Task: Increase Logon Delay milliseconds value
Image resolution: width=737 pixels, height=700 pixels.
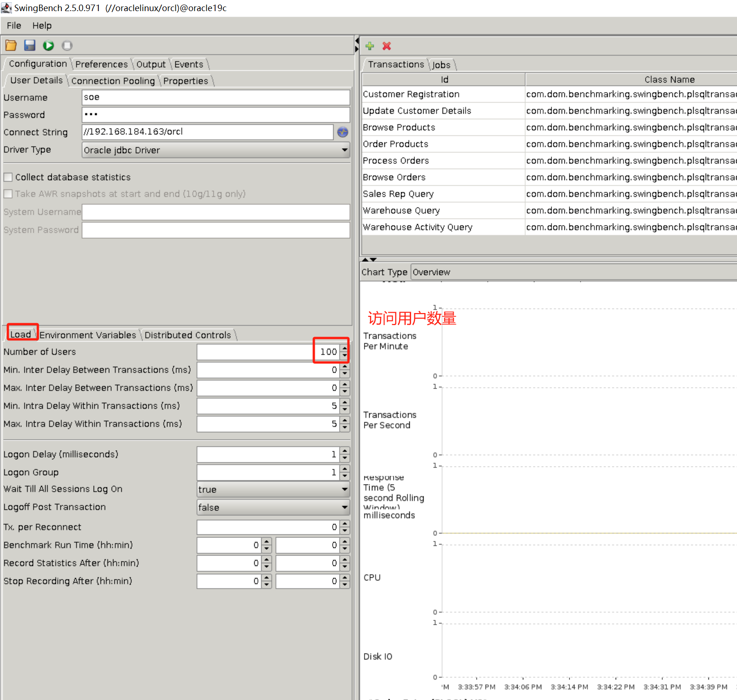Action: point(345,451)
